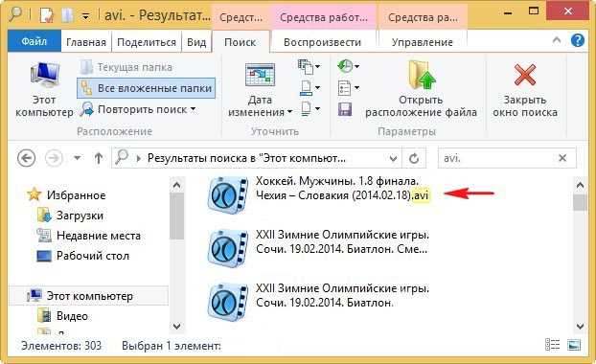Open recent locations dropdown arrow

(78, 158)
